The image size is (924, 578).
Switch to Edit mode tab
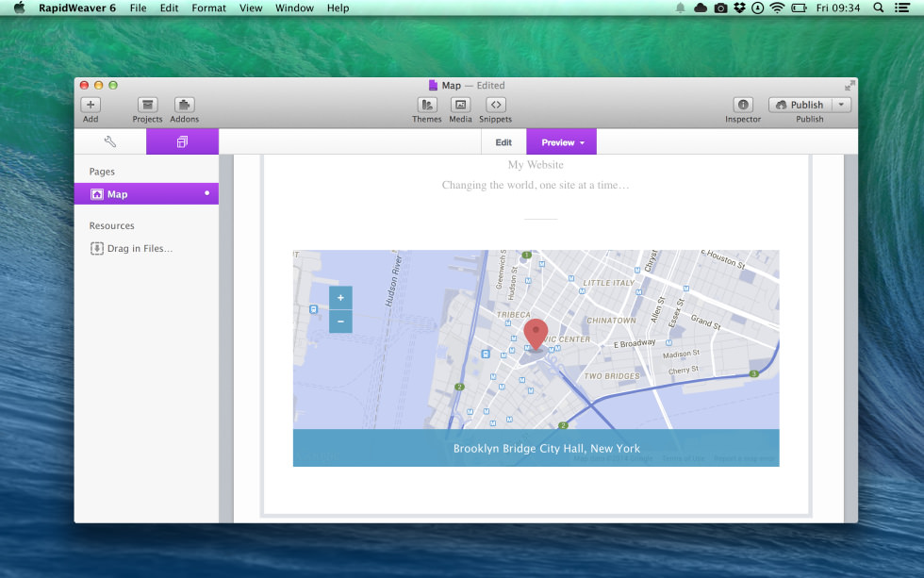click(x=503, y=142)
